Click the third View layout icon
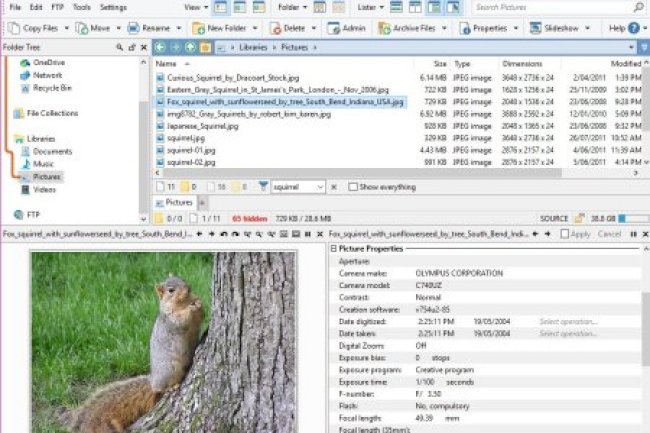Image resolution: width=650 pixels, height=433 pixels. pos(259,7)
